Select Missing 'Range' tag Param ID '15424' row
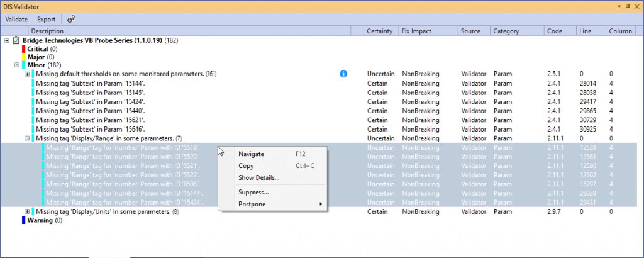 pyautogui.click(x=319, y=203)
